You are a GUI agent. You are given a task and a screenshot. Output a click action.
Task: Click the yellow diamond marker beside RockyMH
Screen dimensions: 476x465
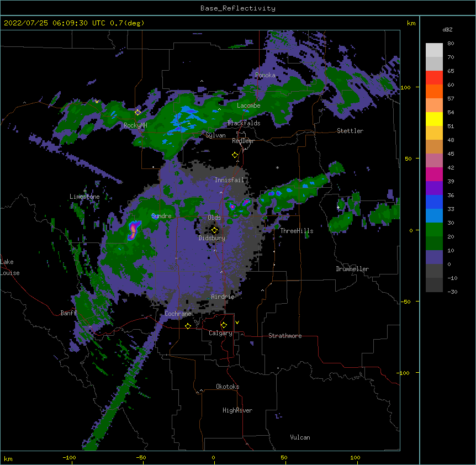[138, 112]
